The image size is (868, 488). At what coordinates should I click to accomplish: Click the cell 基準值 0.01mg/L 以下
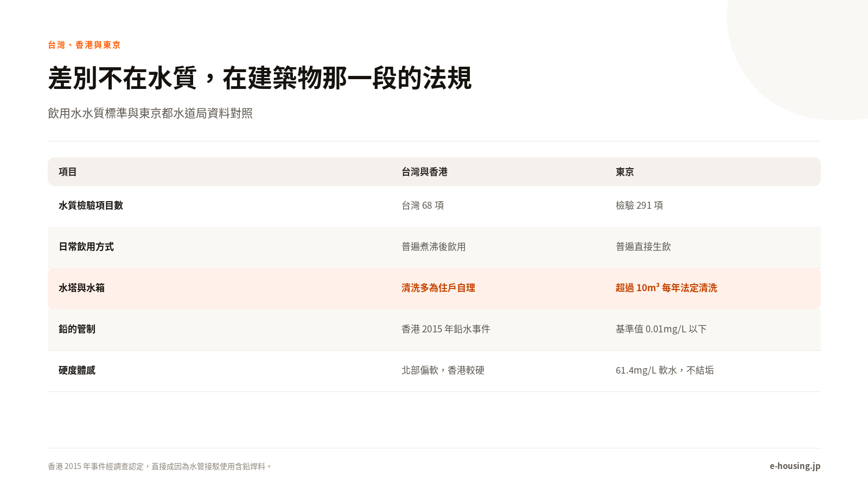(x=661, y=329)
